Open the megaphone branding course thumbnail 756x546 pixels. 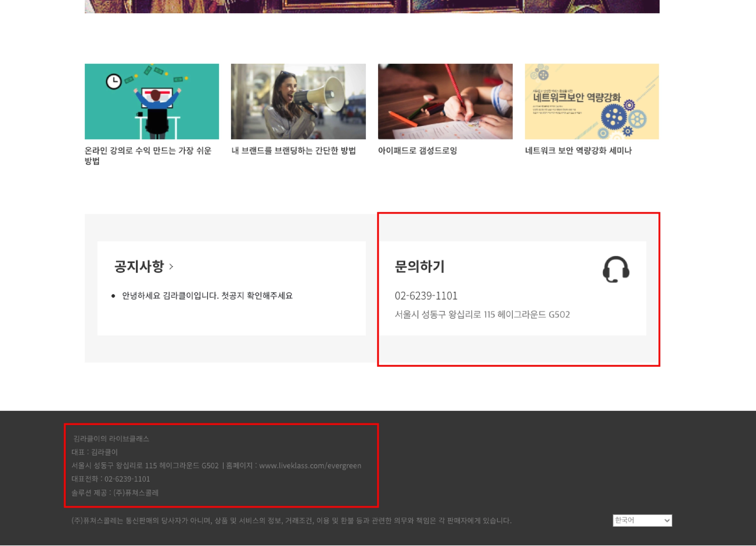coord(298,101)
